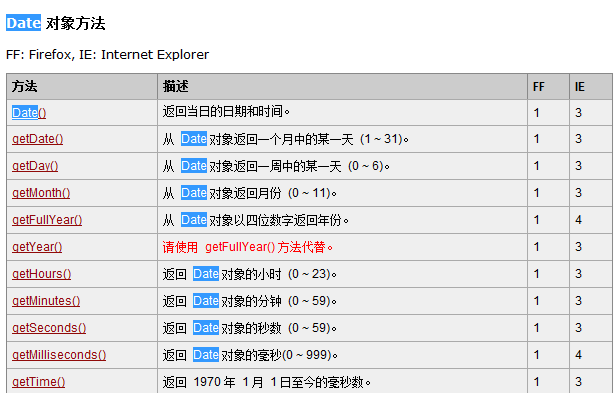The image size is (616, 393).
Task: Click FF value 1 in getSeconds() row
Action: 536,328
